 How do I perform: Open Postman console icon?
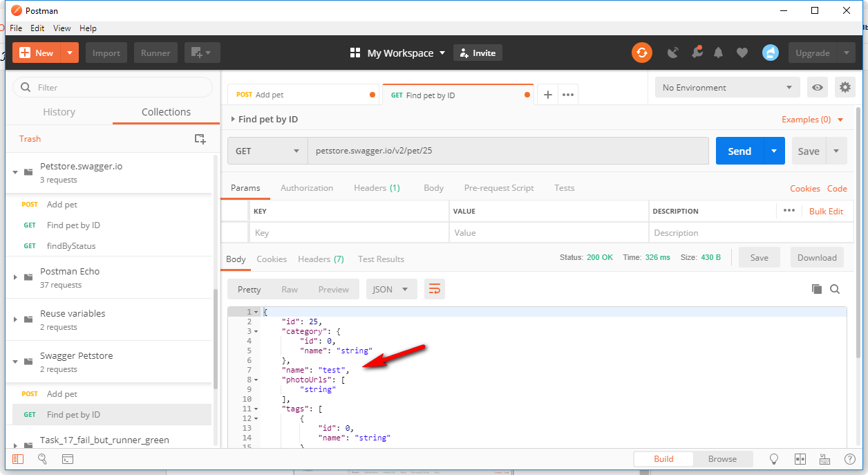[x=68, y=459]
